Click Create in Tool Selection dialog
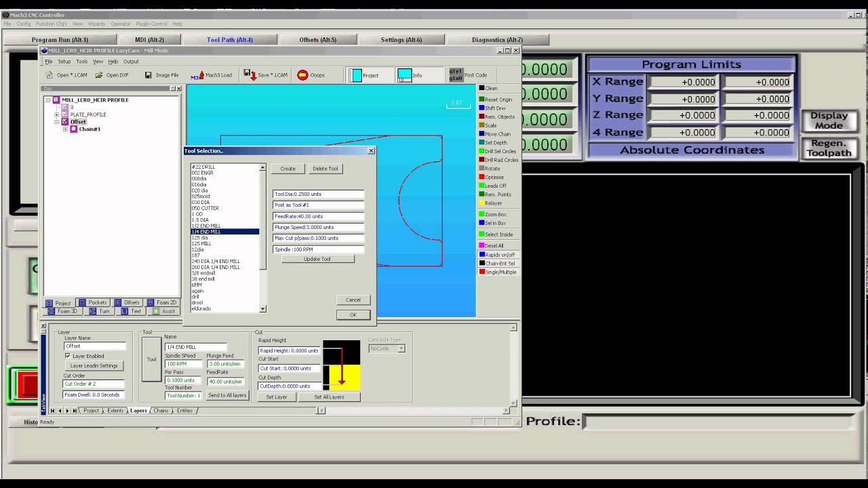The width and height of the screenshot is (868, 488). (x=288, y=169)
